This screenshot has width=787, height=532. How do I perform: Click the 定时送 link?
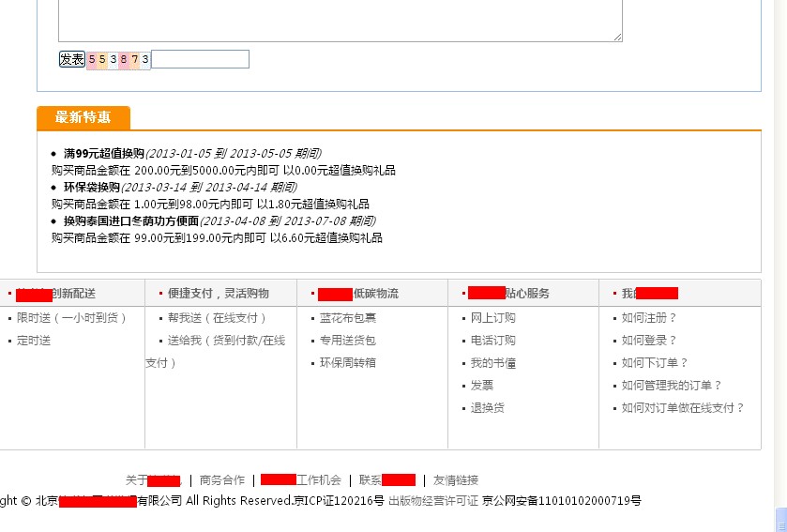(34, 341)
